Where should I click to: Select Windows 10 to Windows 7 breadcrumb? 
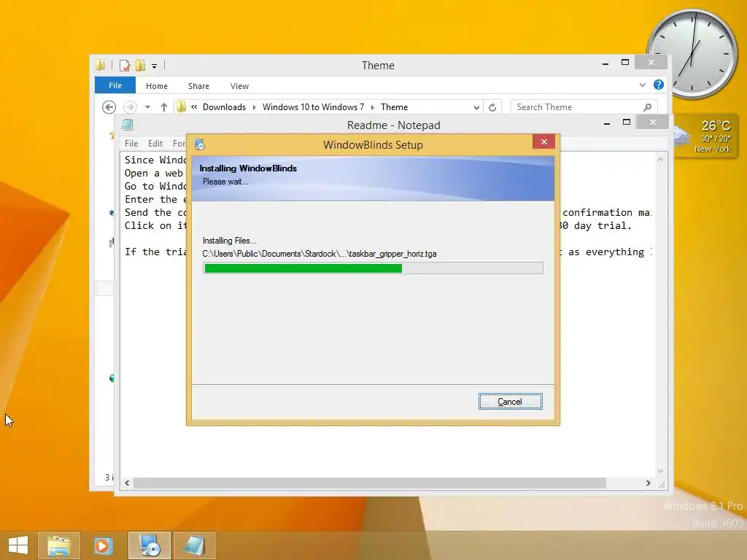click(313, 107)
